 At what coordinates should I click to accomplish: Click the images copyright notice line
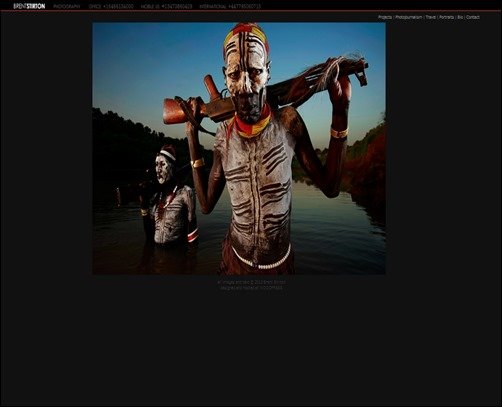252,282
